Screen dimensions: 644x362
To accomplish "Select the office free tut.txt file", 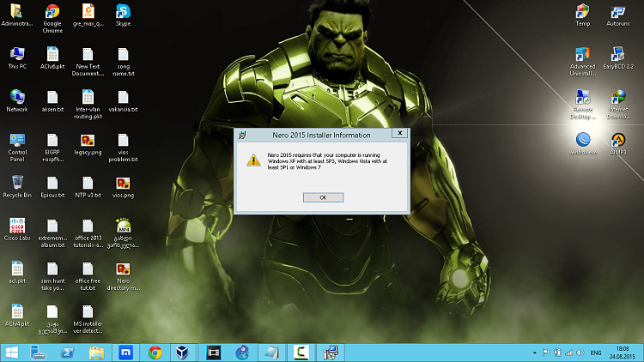I will 88,276.
